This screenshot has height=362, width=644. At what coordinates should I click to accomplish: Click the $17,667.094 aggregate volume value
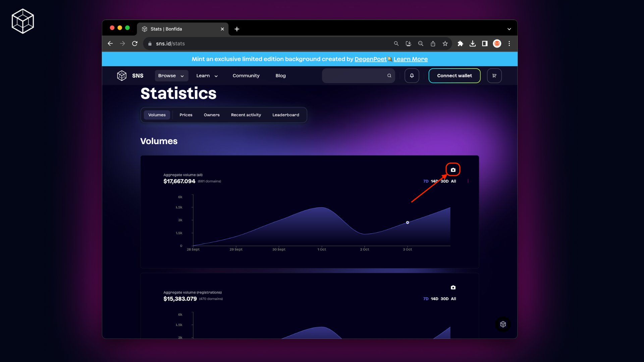(x=179, y=181)
